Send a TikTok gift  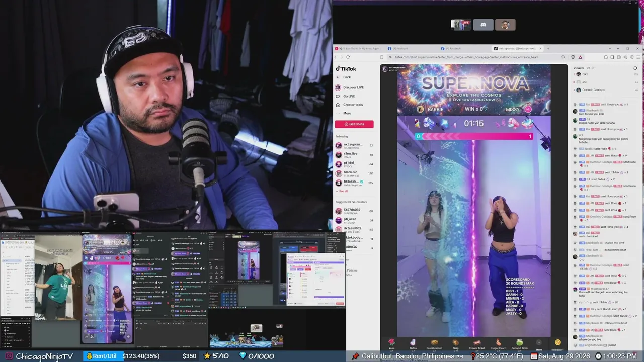coord(413,344)
